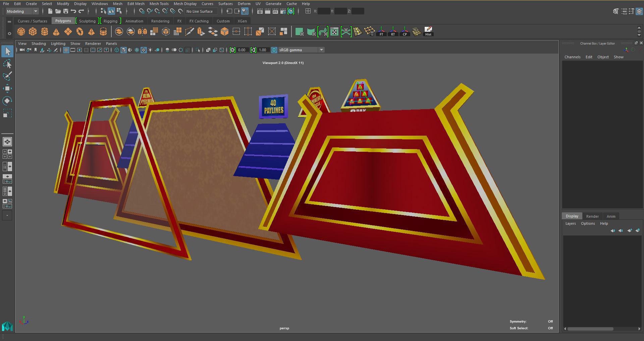Choose the Lasso select tool
The image size is (644, 341).
[x=7, y=64]
